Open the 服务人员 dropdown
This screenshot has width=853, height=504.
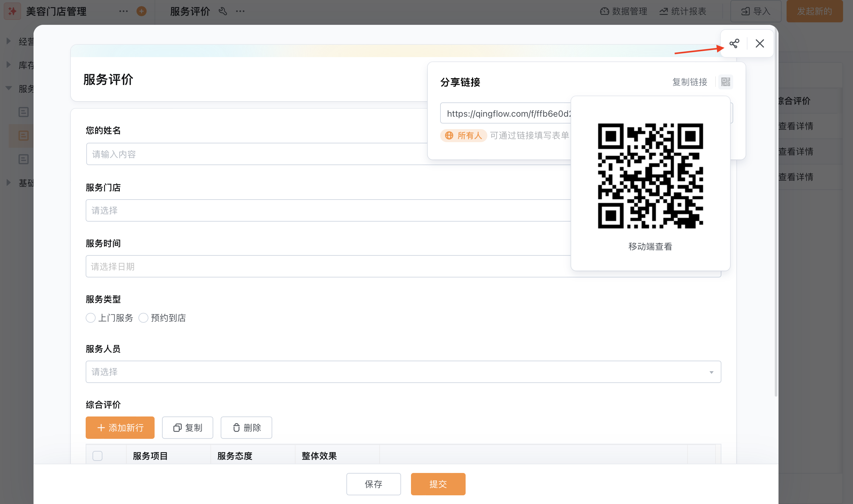point(403,372)
